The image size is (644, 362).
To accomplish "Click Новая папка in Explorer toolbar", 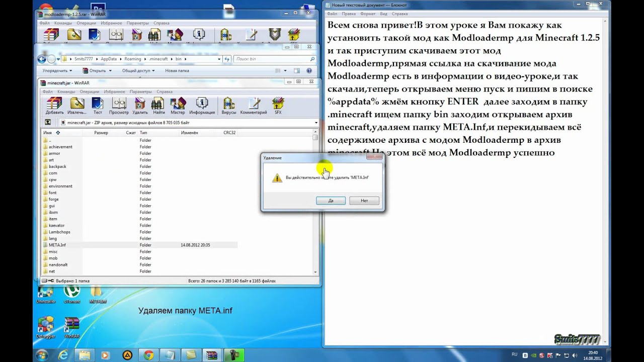I will click(x=177, y=71).
